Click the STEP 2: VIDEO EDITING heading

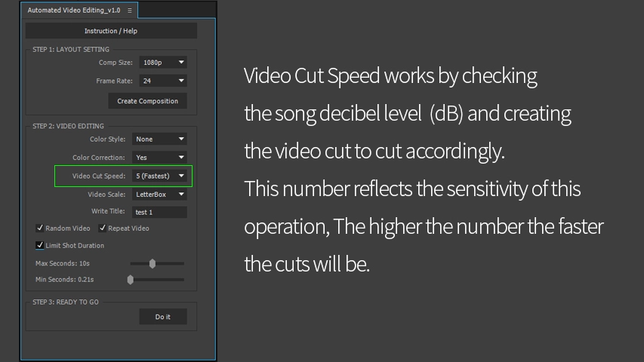[x=68, y=126]
